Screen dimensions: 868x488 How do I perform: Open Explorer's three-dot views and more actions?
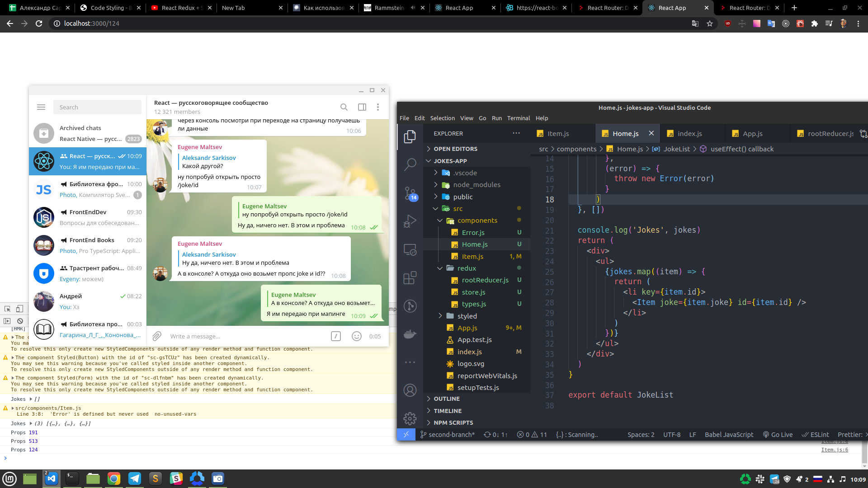point(516,133)
